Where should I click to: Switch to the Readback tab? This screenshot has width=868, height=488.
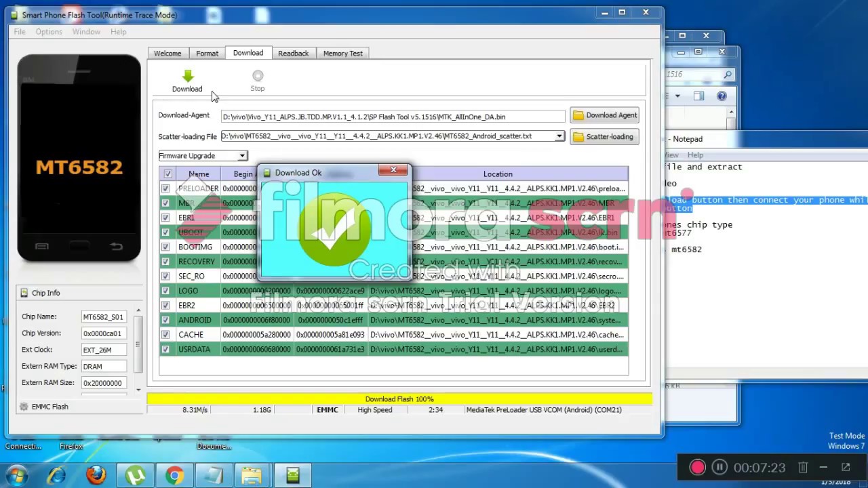click(293, 54)
